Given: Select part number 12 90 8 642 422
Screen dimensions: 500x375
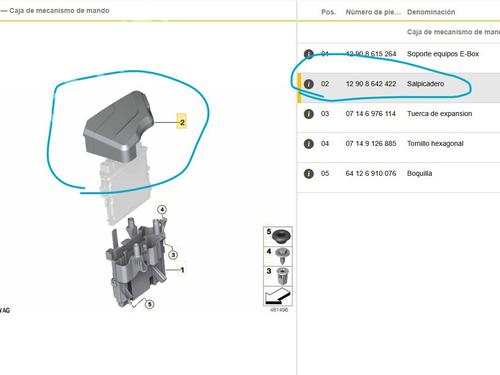Looking at the screenshot, I should click(371, 84).
